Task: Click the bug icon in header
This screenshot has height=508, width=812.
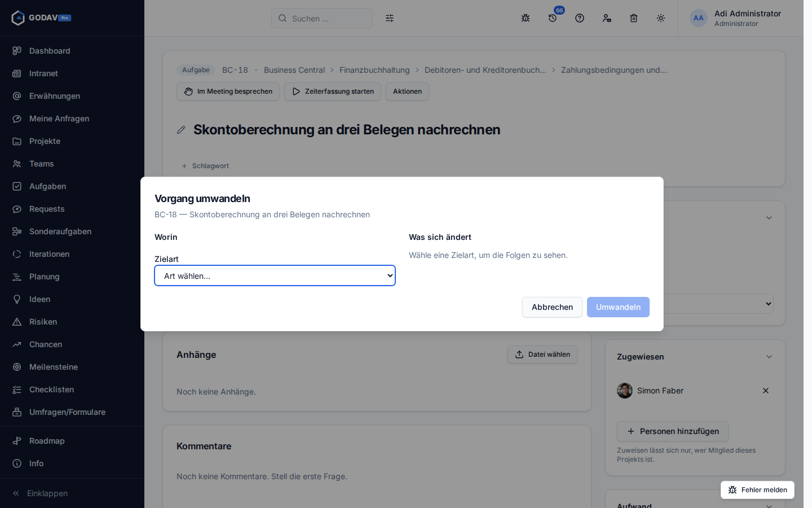Action: point(526,18)
